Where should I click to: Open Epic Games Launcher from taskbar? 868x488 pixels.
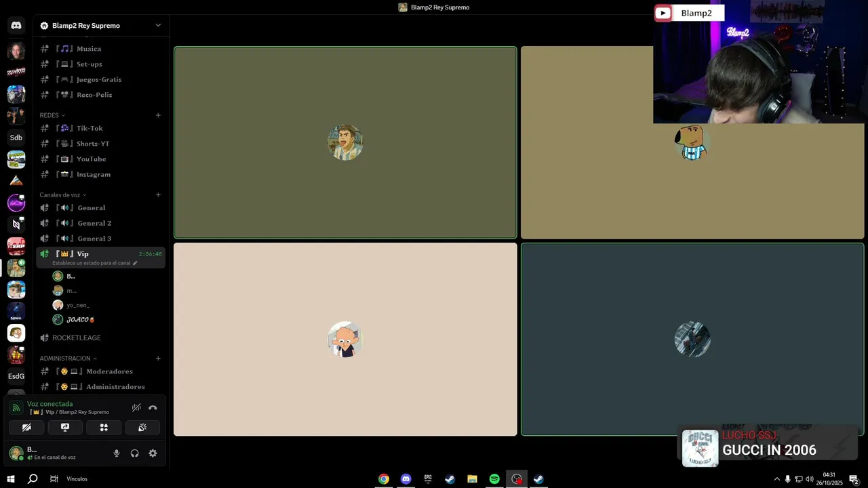pyautogui.click(x=428, y=479)
